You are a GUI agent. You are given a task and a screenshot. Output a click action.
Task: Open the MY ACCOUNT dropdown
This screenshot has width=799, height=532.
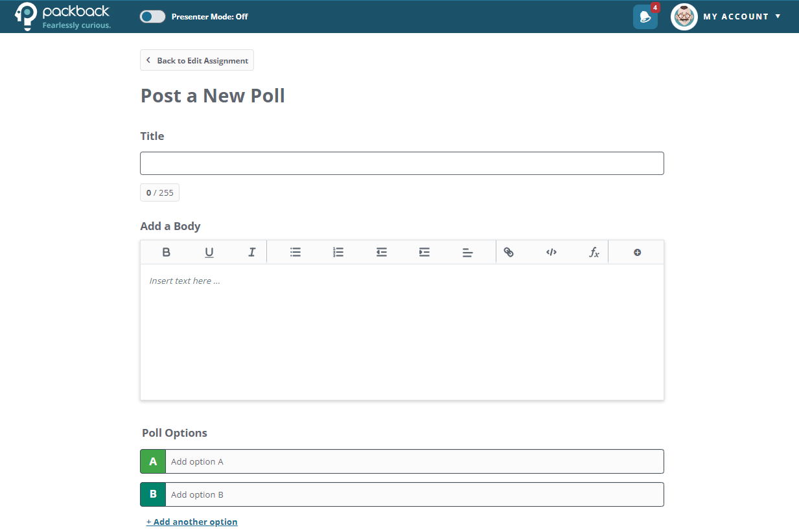pos(741,16)
